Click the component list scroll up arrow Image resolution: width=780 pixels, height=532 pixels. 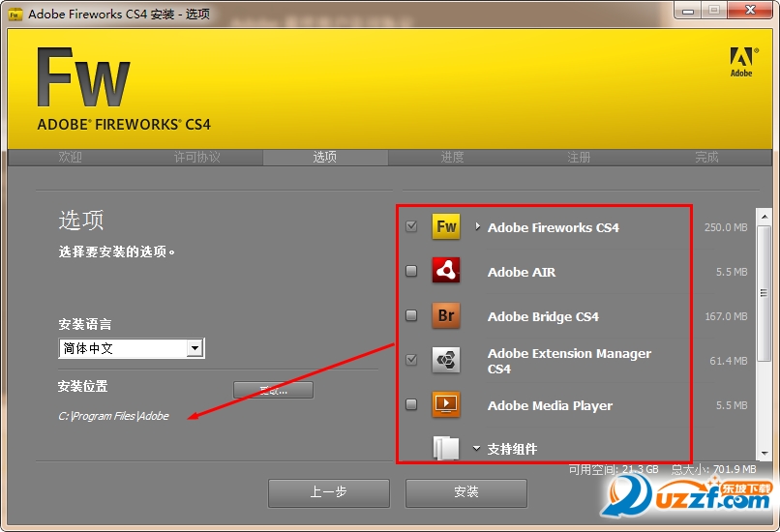tap(765, 217)
